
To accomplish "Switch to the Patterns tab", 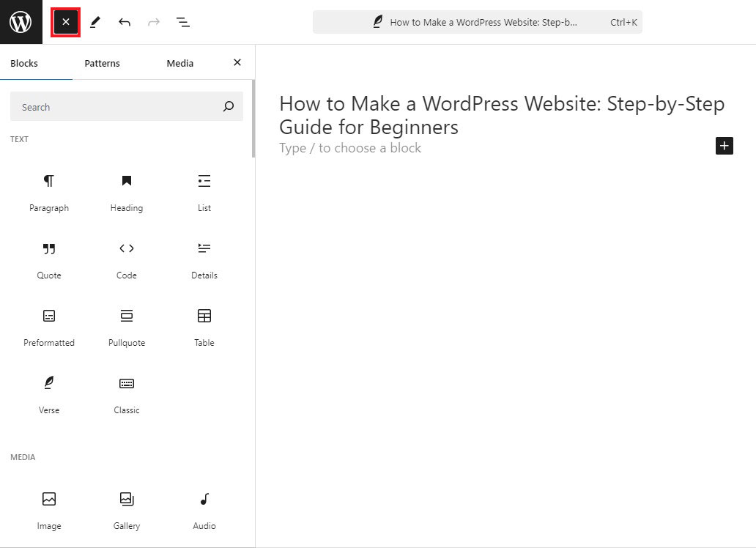I will (x=103, y=63).
